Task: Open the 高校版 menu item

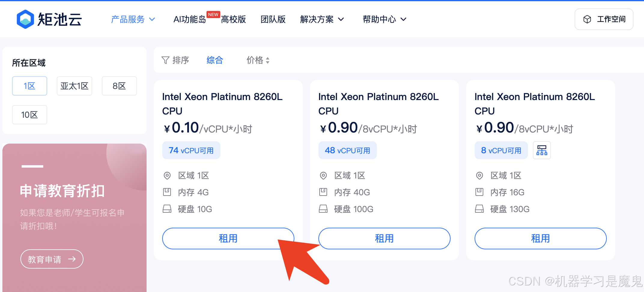Action: click(233, 19)
